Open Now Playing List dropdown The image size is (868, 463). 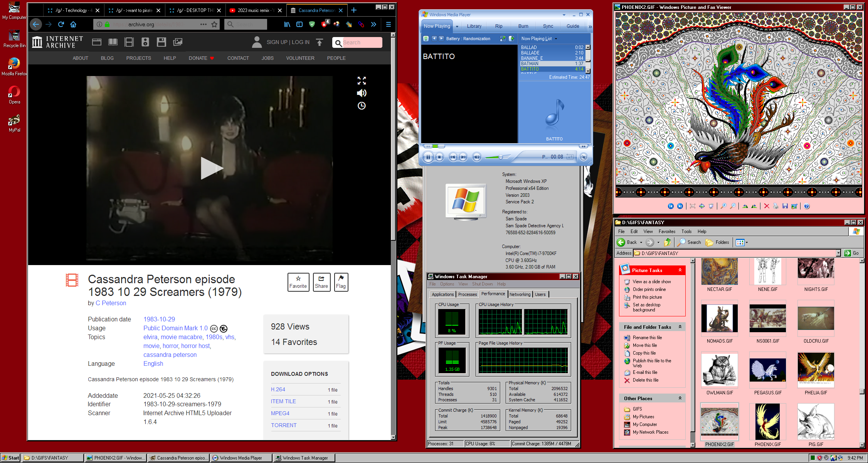(x=539, y=39)
